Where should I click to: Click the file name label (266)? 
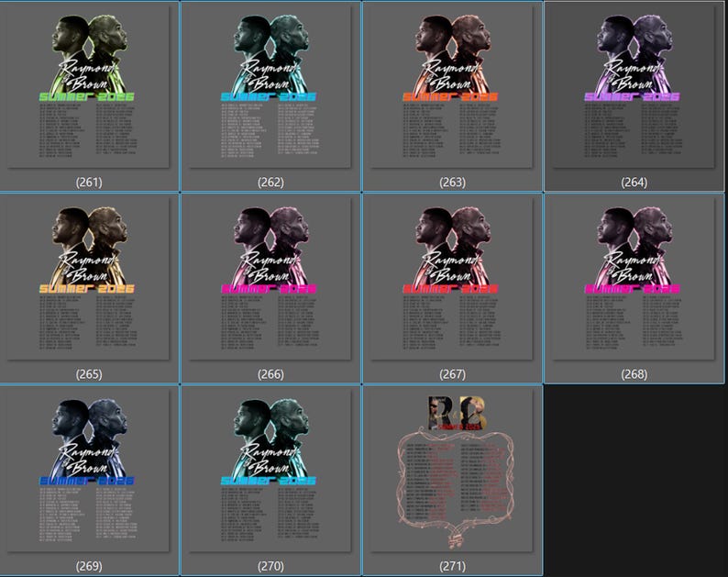pyautogui.click(x=270, y=374)
